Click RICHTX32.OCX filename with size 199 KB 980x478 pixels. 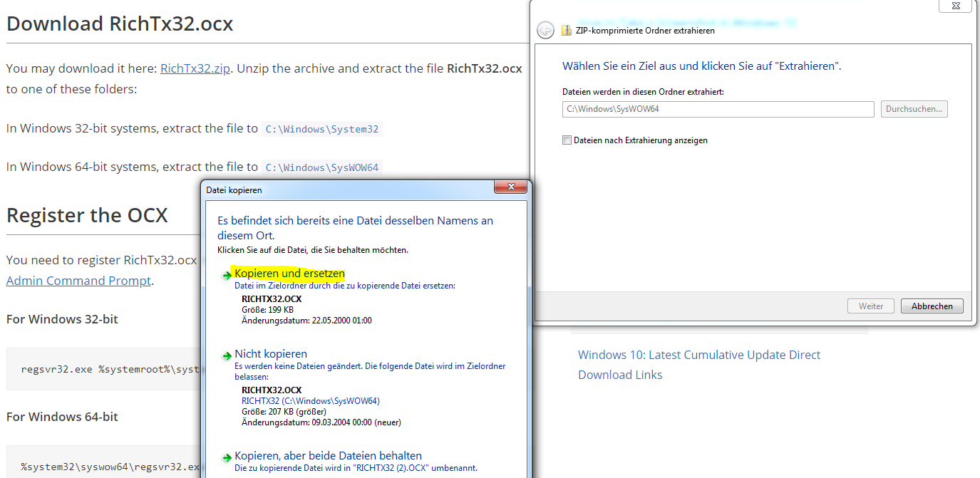pyautogui.click(x=272, y=299)
